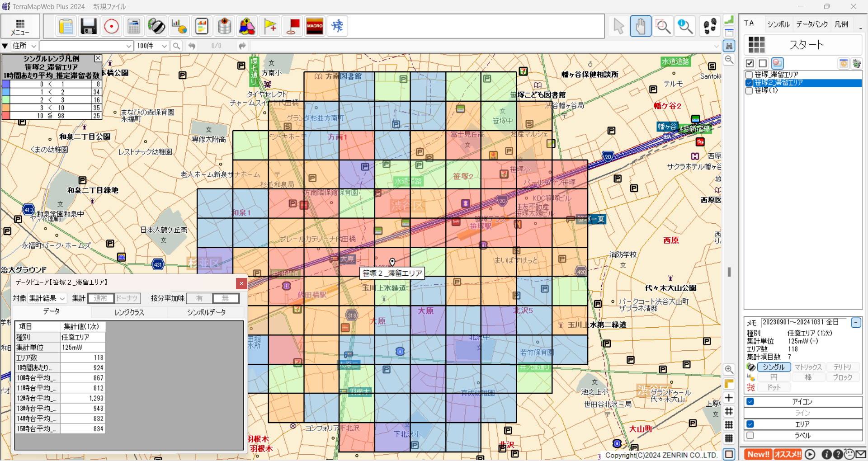868x461 pixels.
Task: Select the hand pan tool
Action: tap(641, 26)
